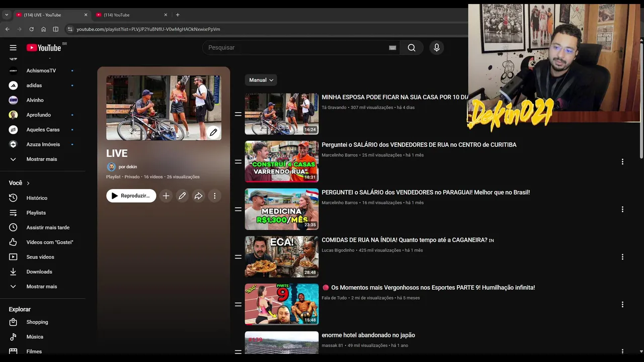Open options dots for Curitiba VENDEDORES video
This screenshot has width=644, height=362.
coord(622,162)
